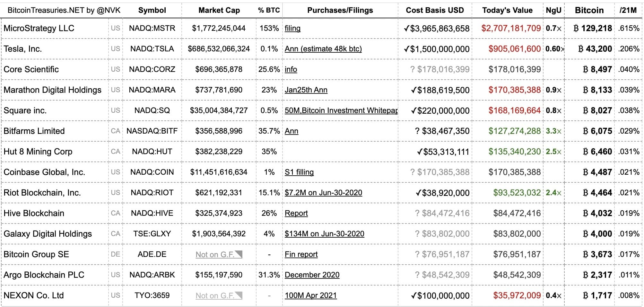Expand NEXON's Not on G.F. cell
The height and width of the screenshot is (307, 644).
239,295
